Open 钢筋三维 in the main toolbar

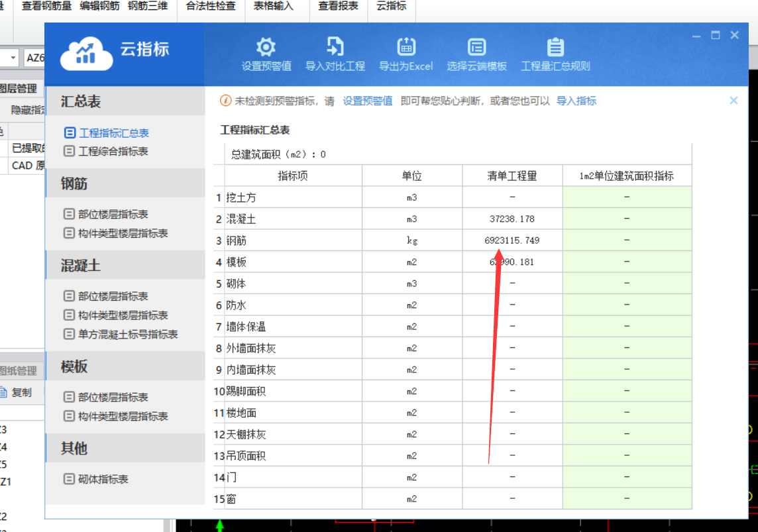coord(148,6)
